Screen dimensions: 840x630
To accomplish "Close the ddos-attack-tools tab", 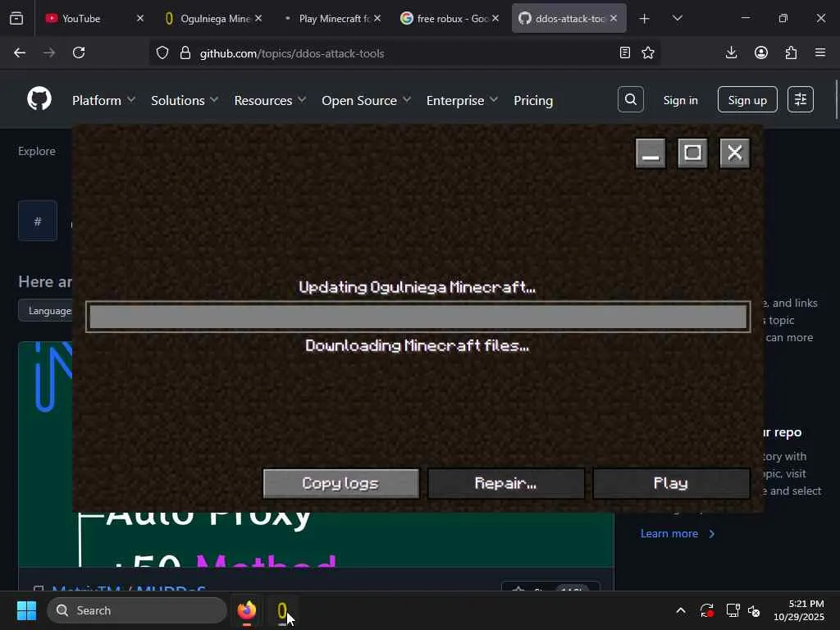I will [x=614, y=18].
